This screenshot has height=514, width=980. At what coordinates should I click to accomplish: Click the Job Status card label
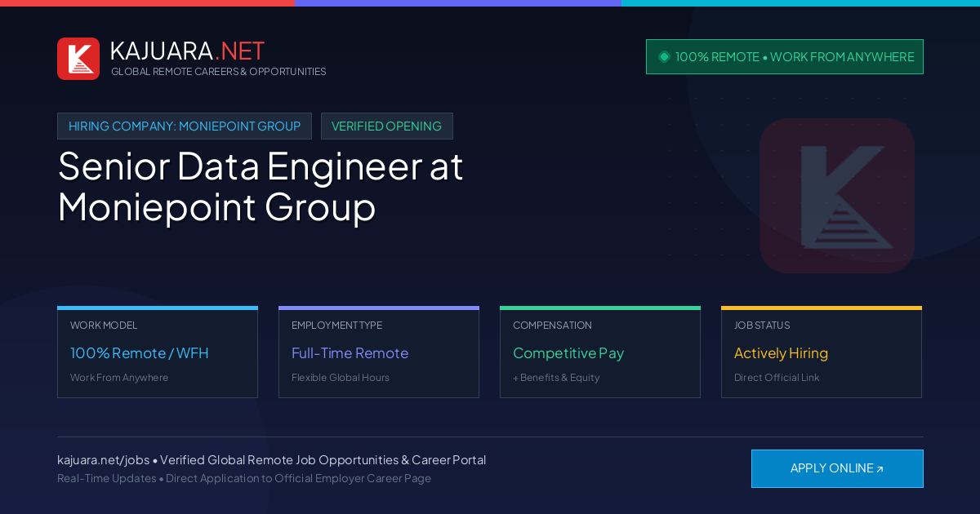(x=762, y=326)
